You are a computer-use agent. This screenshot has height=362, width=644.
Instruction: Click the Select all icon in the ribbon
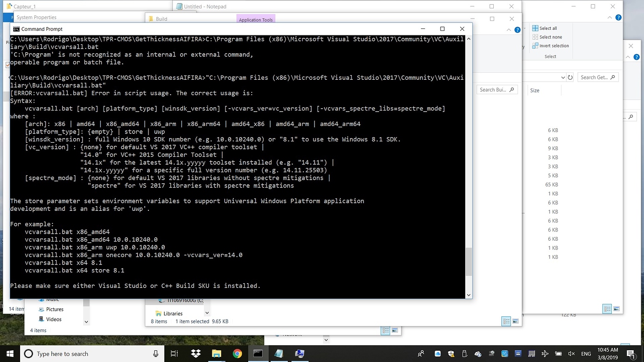point(535,28)
